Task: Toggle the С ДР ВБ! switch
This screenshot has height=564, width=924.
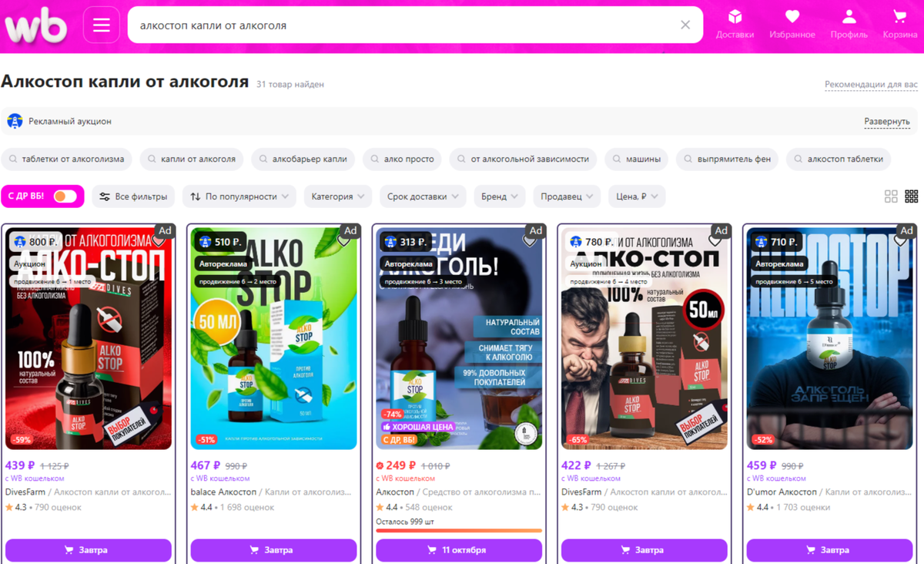Action: pyautogui.click(x=65, y=196)
